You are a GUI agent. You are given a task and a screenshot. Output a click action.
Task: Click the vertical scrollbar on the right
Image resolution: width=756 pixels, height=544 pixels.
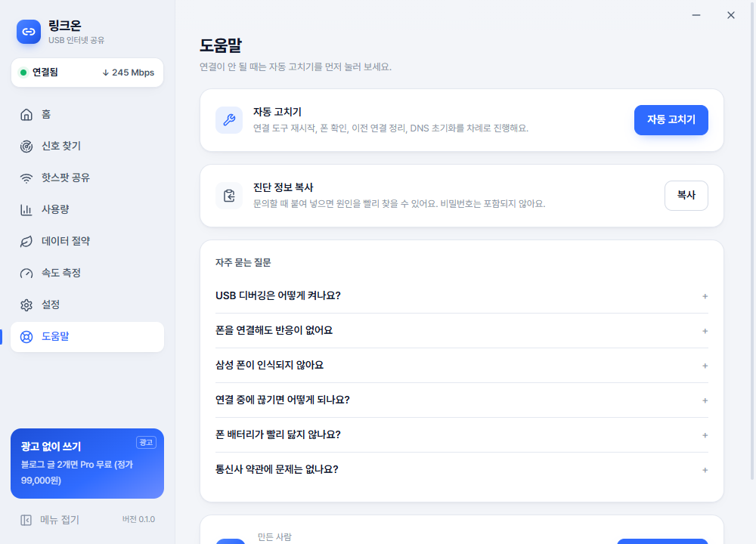[752, 241]
